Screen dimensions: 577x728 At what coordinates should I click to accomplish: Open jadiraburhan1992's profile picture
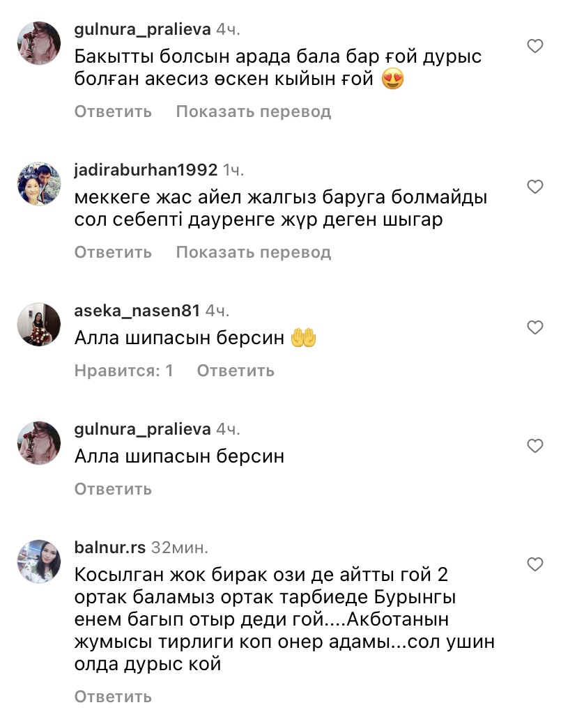pos(39,184)
